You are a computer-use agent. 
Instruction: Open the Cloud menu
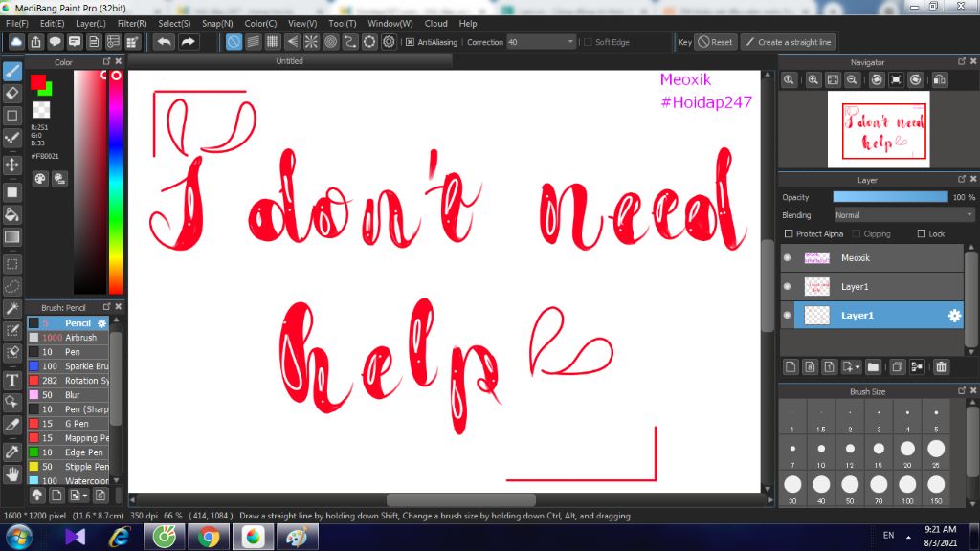pyautogui.click(x=435, y=24)
